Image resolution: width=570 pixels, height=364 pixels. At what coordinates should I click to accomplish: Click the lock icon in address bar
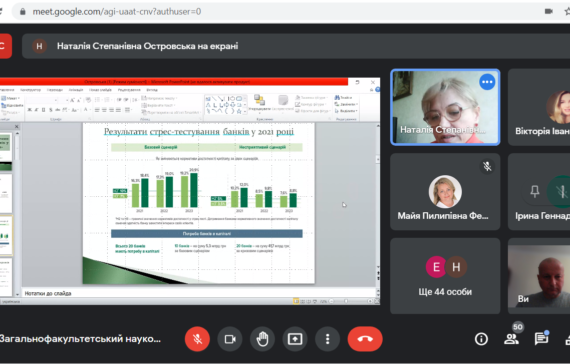(23, 12)
